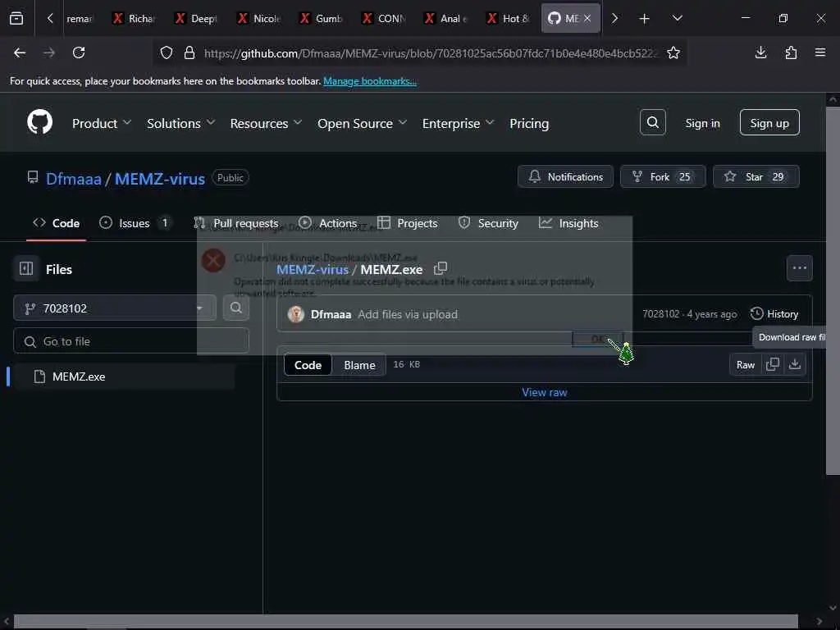Viewport: 840px width, 630px height.
Task: Copy the file path MEMZ.exe icon
Action: pos(441,268)
